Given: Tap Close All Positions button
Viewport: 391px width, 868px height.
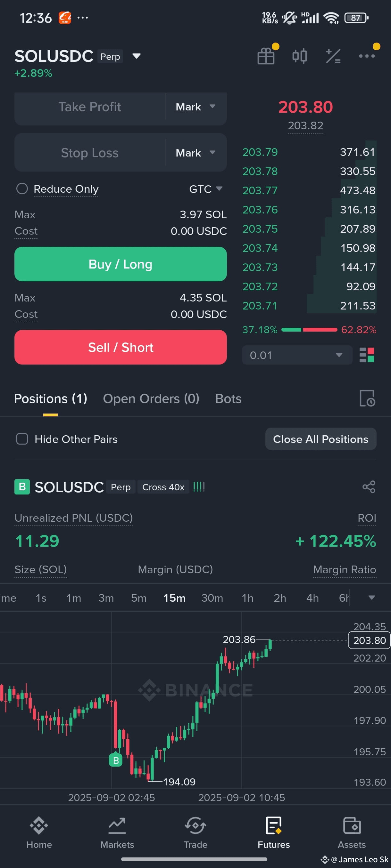Looking at the screenshot, I should 320,439.
